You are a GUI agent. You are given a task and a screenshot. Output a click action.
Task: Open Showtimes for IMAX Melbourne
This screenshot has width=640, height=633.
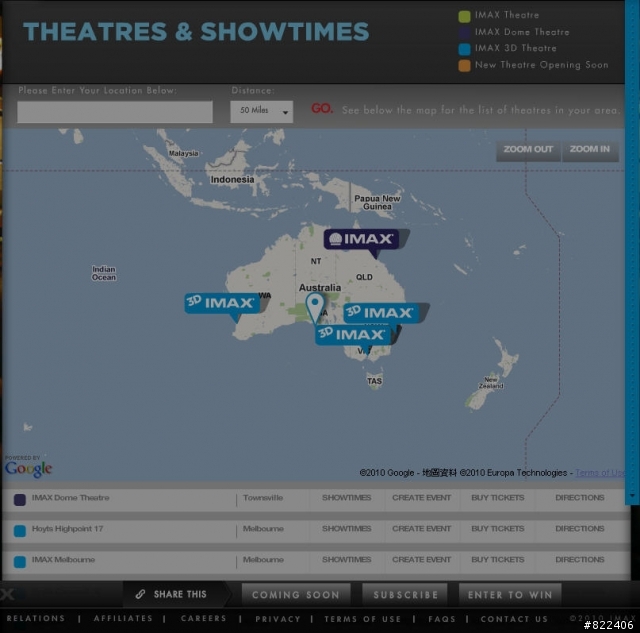pyautogui.click(x=347, y=559)
